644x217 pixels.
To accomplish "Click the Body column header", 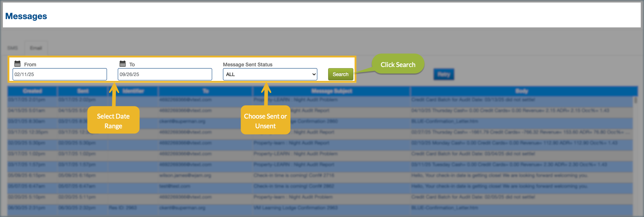I will pyautogui.click(x=522, y=91).
